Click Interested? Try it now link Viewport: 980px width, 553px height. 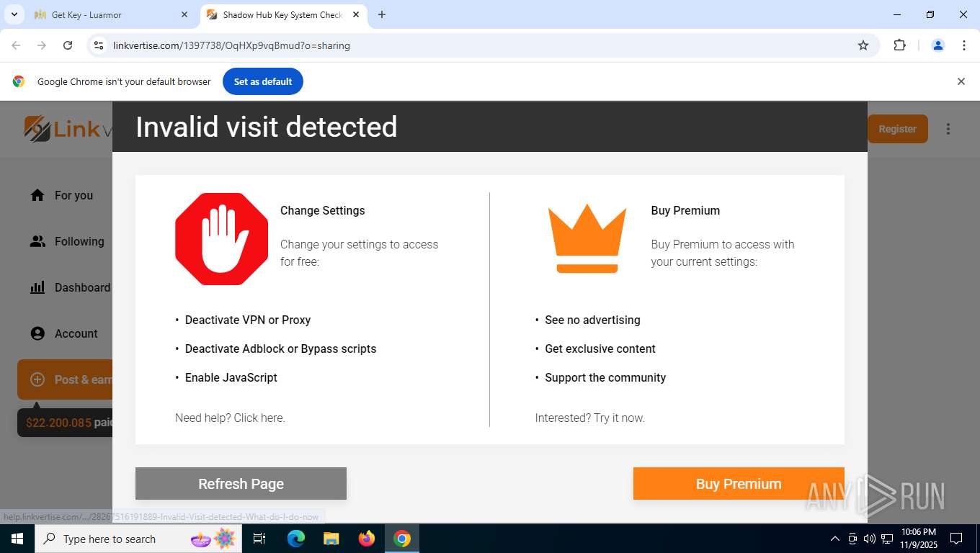click(x=589, y=418)
